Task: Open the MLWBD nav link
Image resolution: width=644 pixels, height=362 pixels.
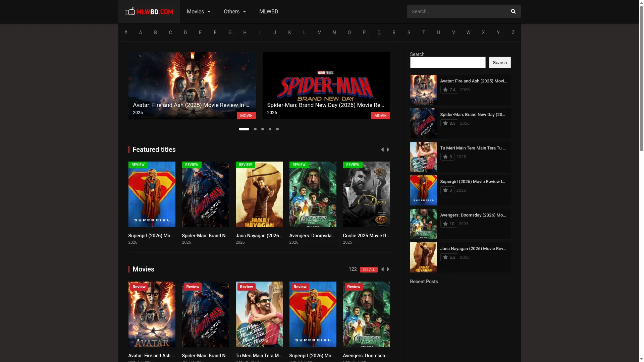Action: [x=269, y=12]
